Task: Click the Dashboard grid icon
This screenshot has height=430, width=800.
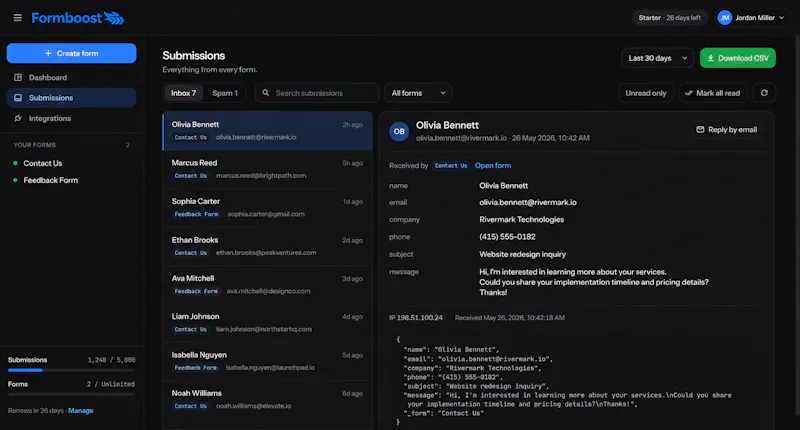Action: coord(18,78)
